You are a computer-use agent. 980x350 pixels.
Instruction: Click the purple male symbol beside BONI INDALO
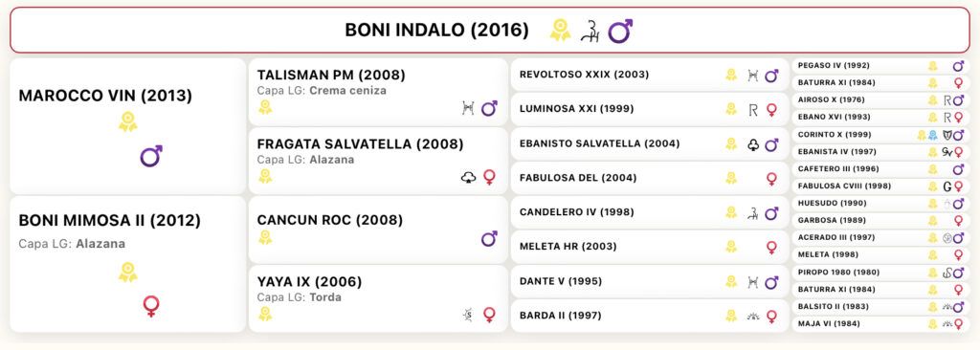(620, 31)
